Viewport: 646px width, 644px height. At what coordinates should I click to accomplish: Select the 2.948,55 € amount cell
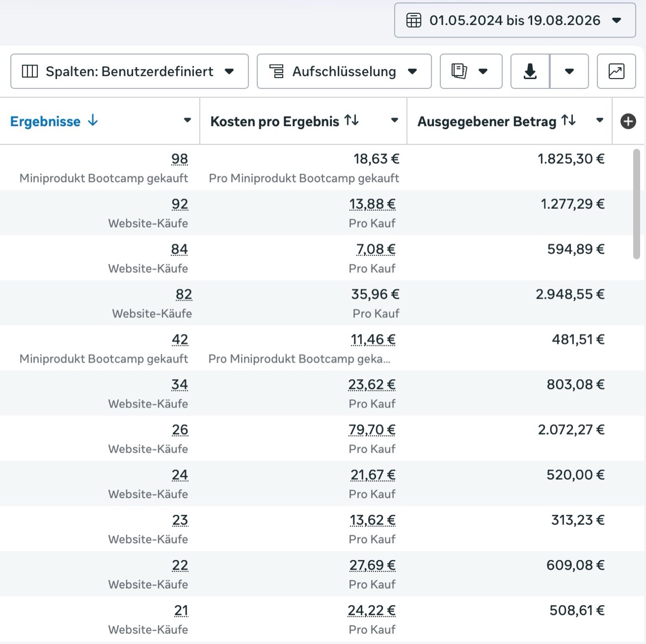coord(570,295)
